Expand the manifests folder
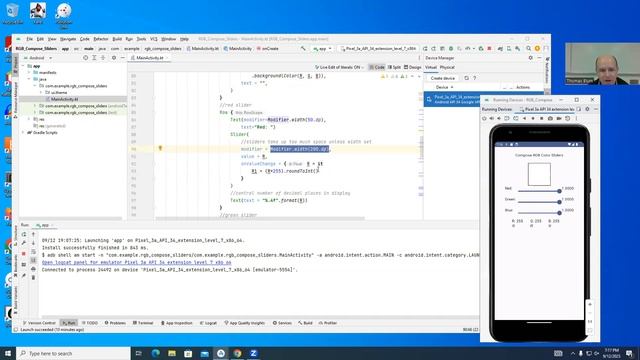Viewport: 640px width, 360px height. pyautogui.click(x=29, y=72)
